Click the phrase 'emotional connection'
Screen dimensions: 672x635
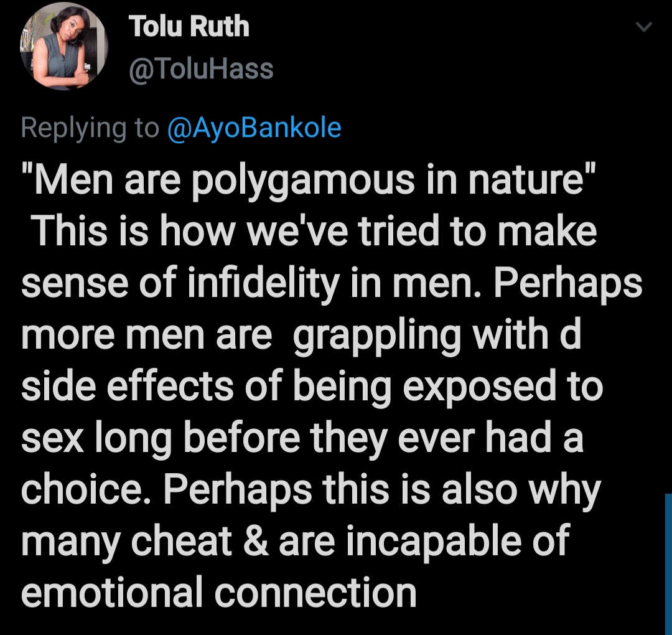coord(218,593)
